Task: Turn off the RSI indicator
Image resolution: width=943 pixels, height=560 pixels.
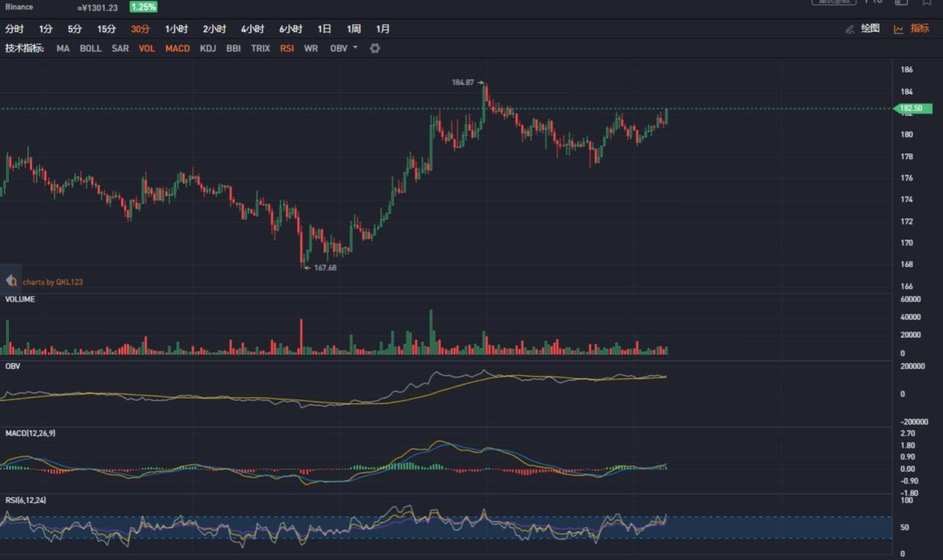Action: pyautogui.click(x=287, y=48)
